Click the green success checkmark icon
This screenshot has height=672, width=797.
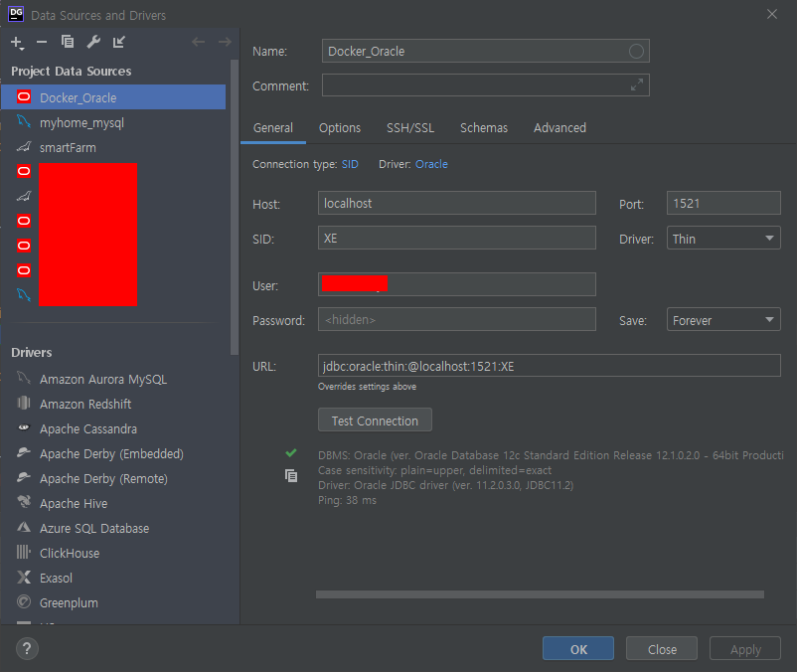(x=291, y=452)
